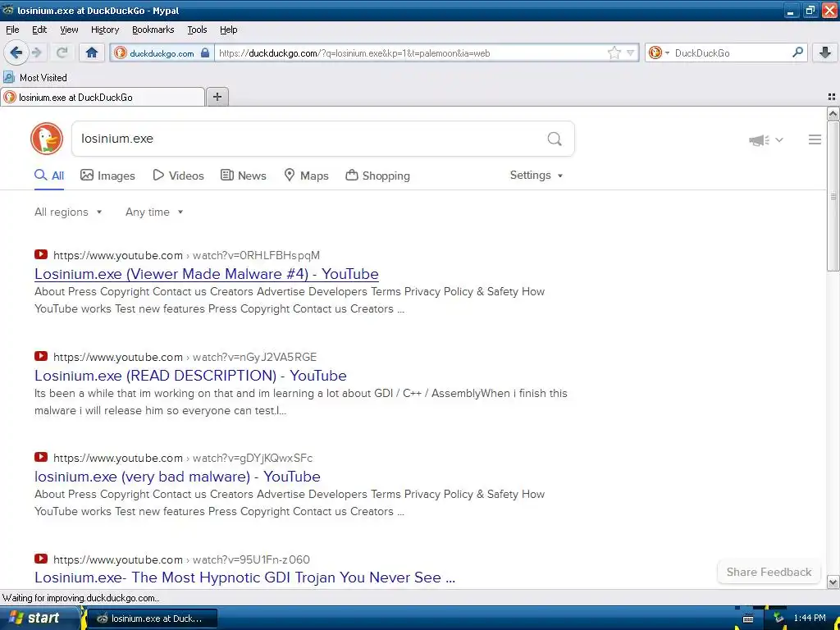
Task: Open the Help menu
Action: pos(228,30)
